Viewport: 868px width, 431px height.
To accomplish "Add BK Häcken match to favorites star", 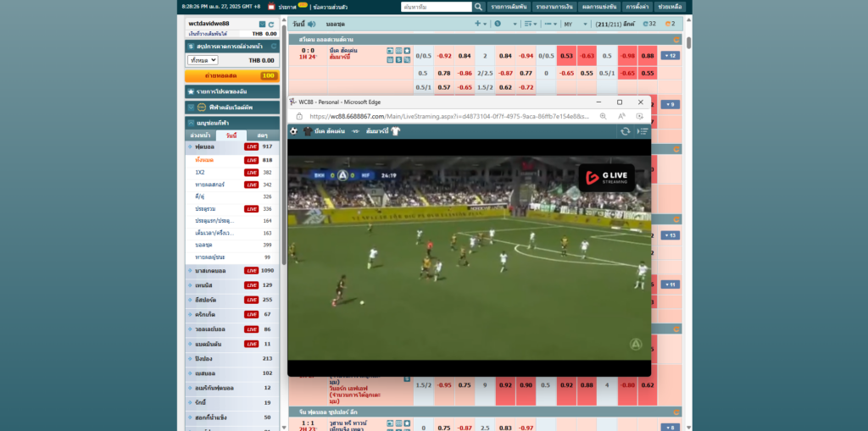I will tap(407, 51).
